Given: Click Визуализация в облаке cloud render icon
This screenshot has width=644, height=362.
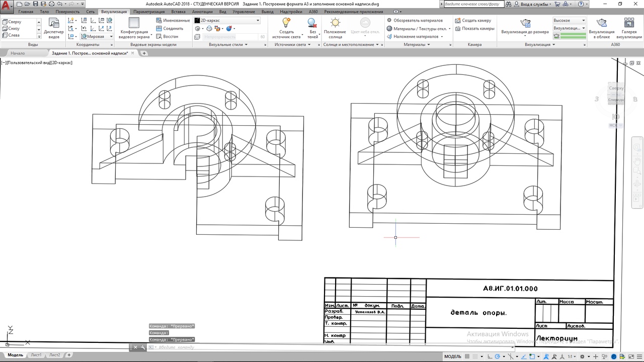Looking at the screenshot, I should [x=601, y=28].
